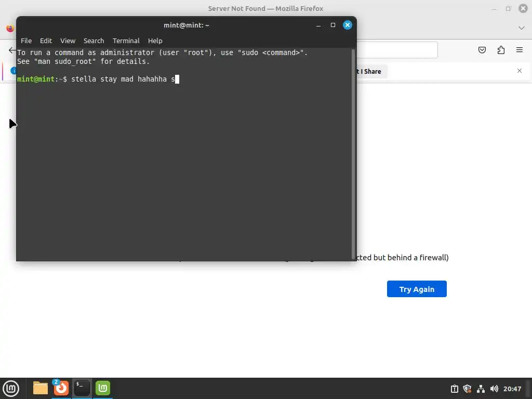
Task: Open Firefox hamburger application menu
Action: click(520, 50)
